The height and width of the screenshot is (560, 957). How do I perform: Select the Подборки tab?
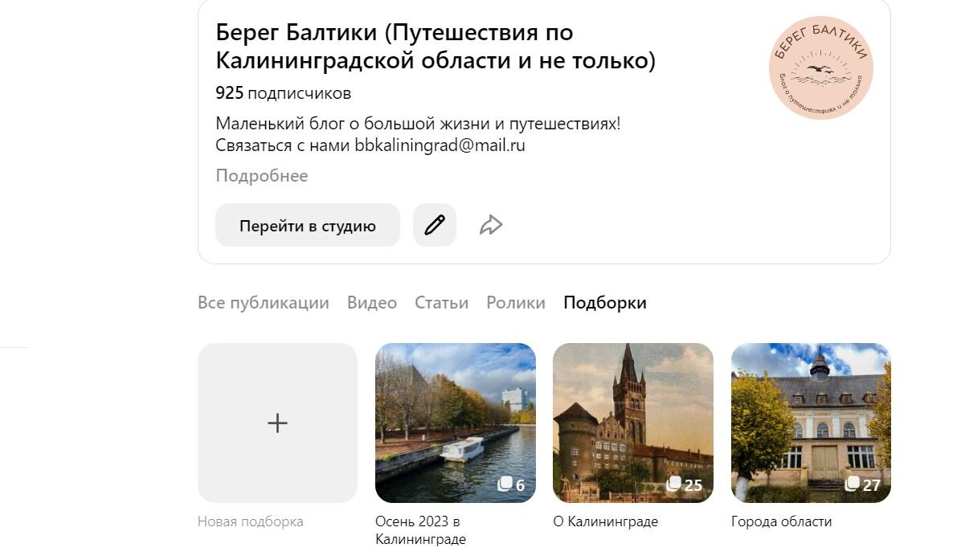605,303
